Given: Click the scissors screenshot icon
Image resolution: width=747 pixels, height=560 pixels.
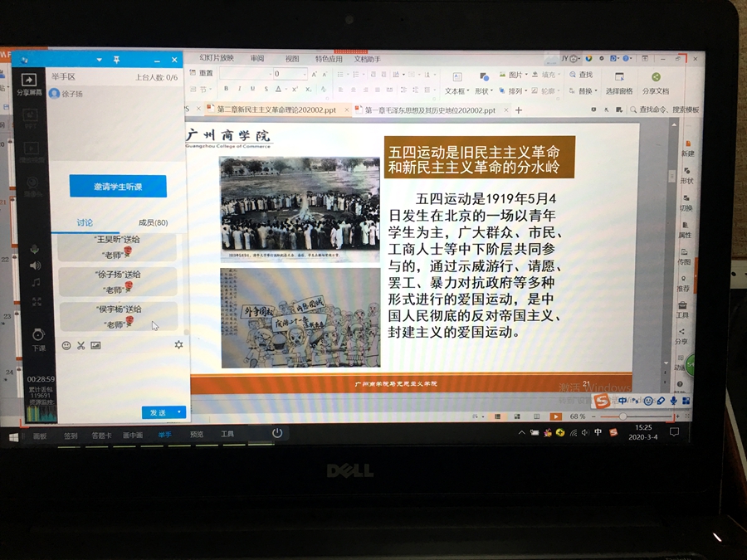Looking at the screenshot, I should coord(81,345).
